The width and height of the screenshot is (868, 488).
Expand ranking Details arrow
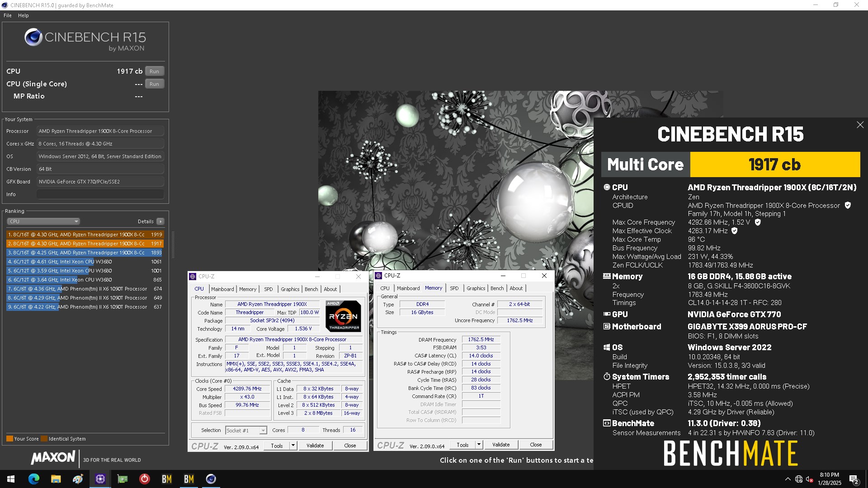(160, 221)
